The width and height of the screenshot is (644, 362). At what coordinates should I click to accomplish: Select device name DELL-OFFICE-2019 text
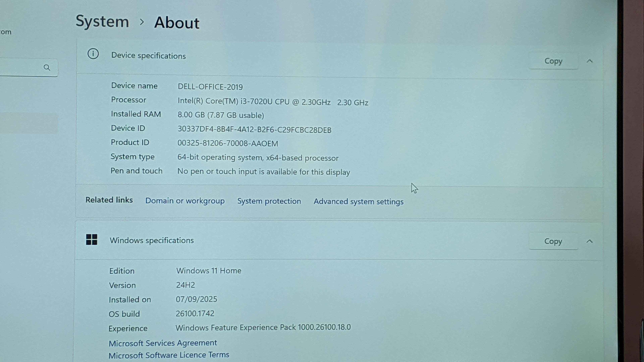pyautogui.click(x=210, y=87)
